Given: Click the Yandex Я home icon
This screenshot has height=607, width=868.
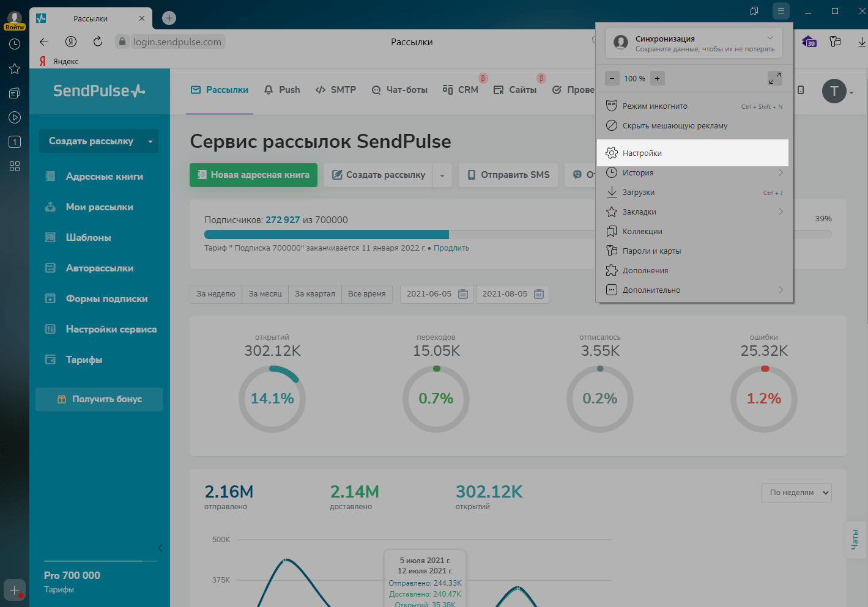Looking at the screenshot, I should 71,42.
